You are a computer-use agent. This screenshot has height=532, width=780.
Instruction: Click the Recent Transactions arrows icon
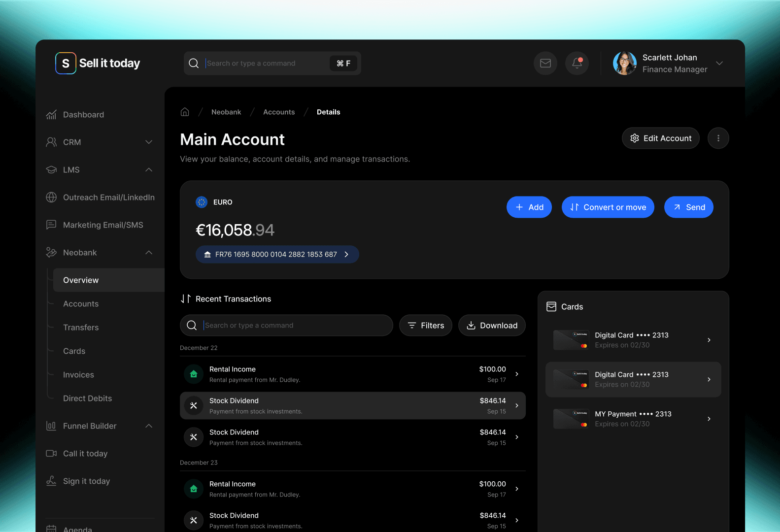coord(186,299)
